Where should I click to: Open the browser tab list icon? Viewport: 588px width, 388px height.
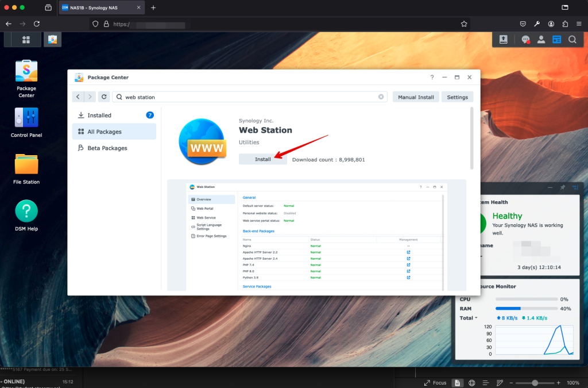tap(48, 7)
